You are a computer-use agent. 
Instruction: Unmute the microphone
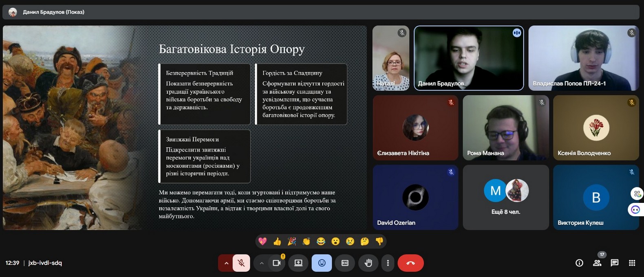241,263
